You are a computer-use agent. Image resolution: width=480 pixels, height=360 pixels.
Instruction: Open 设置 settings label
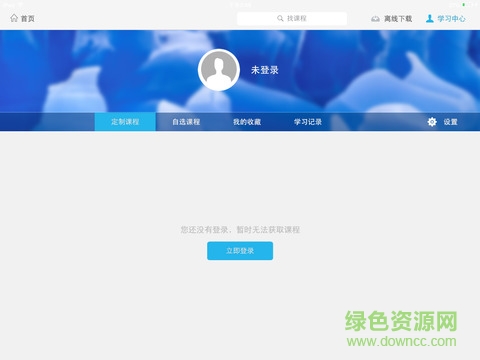(450, 122)
